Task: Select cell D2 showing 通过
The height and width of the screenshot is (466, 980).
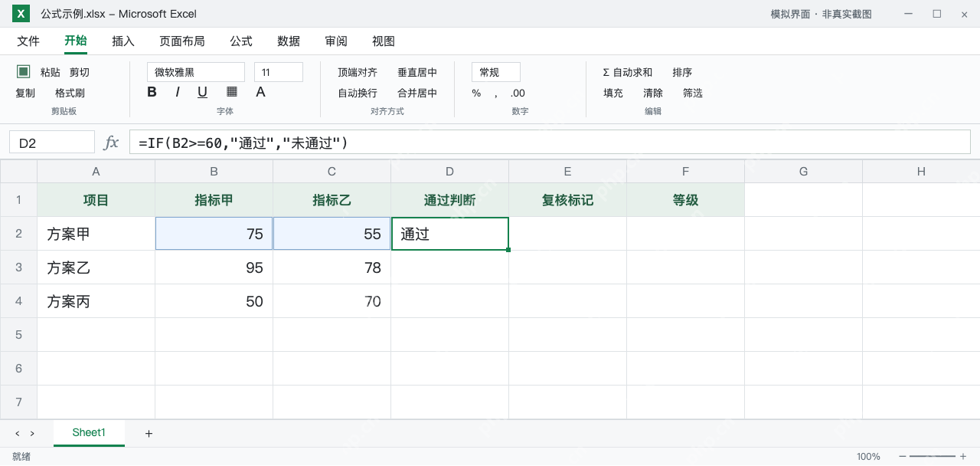Action: click(x=450, y=234)
